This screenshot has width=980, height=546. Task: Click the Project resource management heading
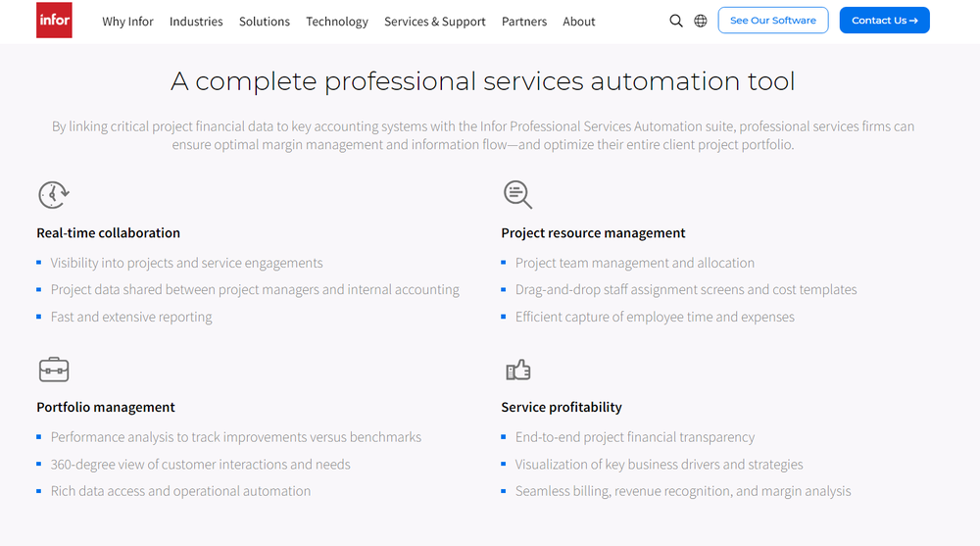pos(593,232)
